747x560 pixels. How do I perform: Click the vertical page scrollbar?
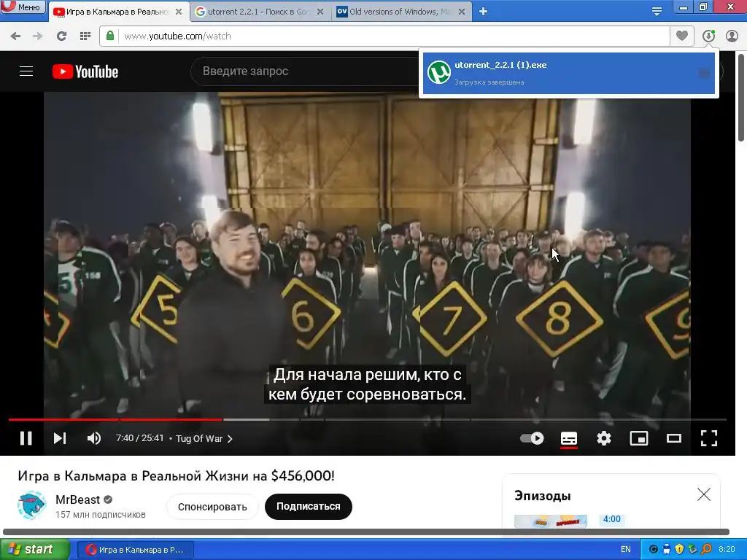coord(741,97)
